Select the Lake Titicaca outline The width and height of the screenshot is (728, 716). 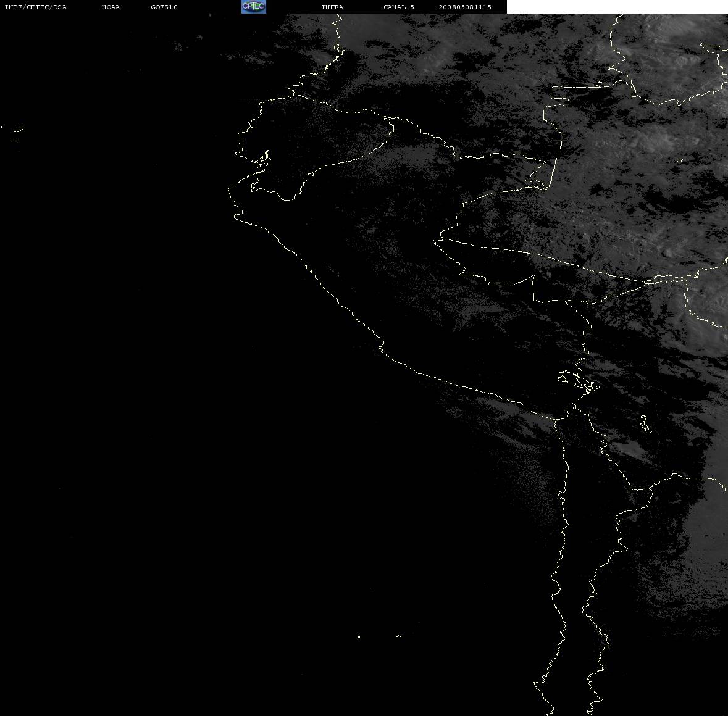tap(578, 381)
